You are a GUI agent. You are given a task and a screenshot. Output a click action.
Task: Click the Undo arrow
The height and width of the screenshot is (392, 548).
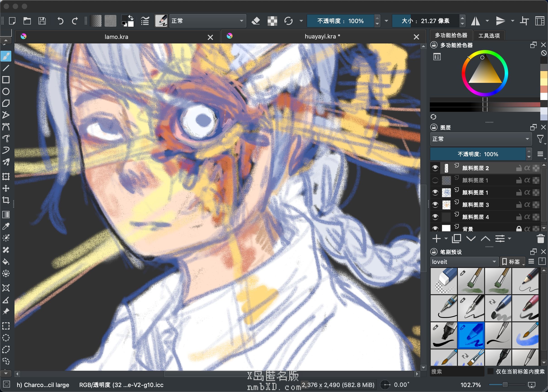(60, 21)
